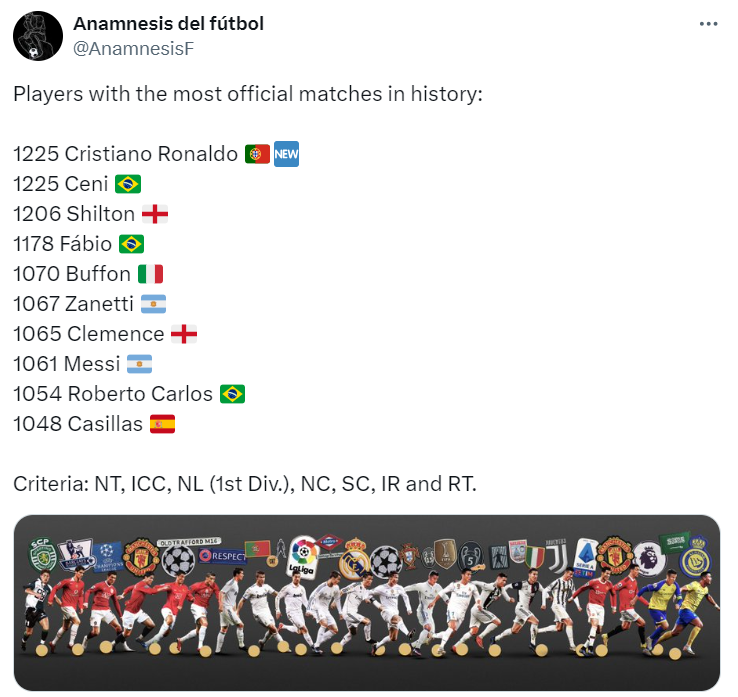Click the England flag next to Clemence
This screenshot has height=697, width=738.
(184, 334)
